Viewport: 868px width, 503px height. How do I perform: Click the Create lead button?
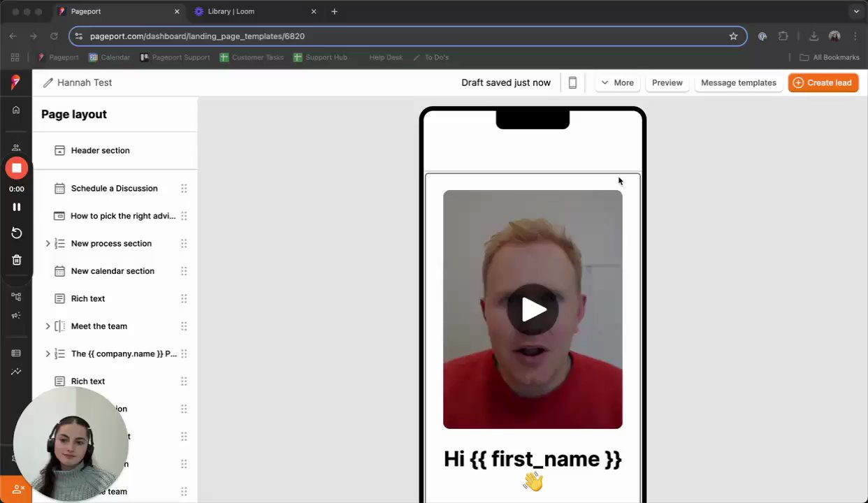click(x=823, y=82)
